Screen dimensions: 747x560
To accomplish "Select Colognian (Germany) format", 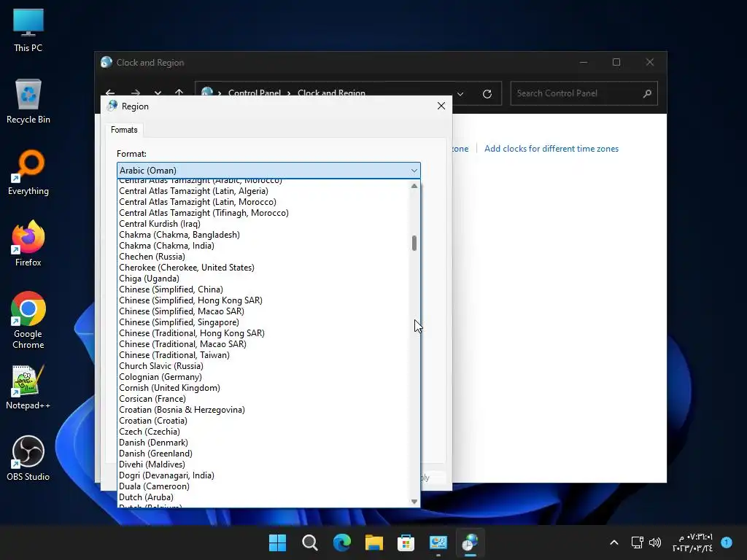I will tap(263, 377).
